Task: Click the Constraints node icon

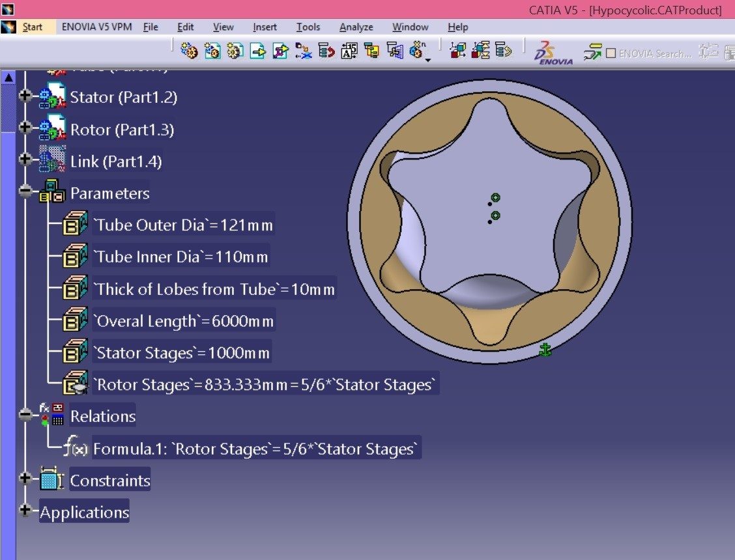Action: point(51,479)
